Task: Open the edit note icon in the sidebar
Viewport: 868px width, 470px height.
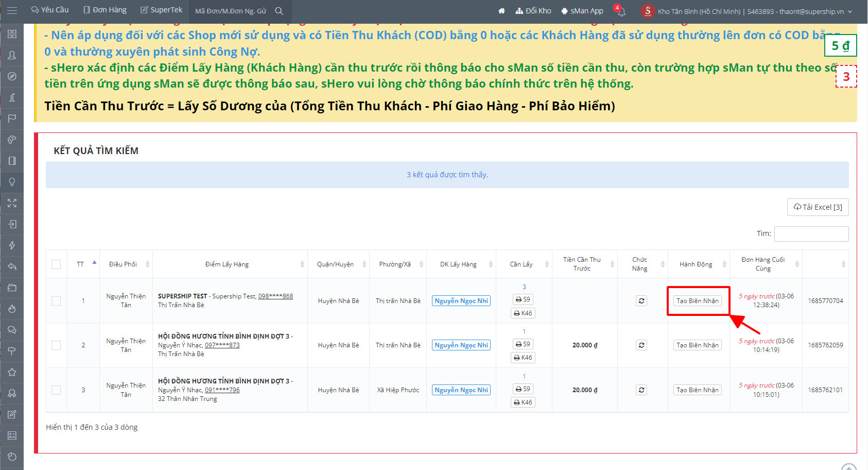Action: pyautogui.click(x=12, y=414)
